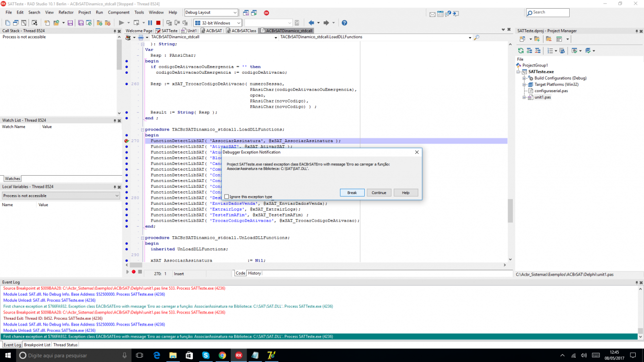Expand Build Configurations (Debug) node
The width and height of the screenshot is (644, 362).
pos(525,78)
